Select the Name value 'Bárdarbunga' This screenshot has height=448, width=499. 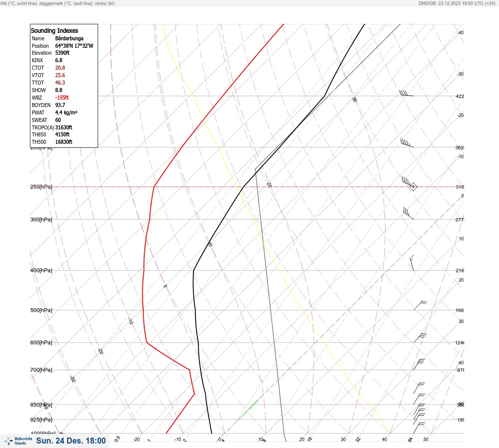point(69,38)
